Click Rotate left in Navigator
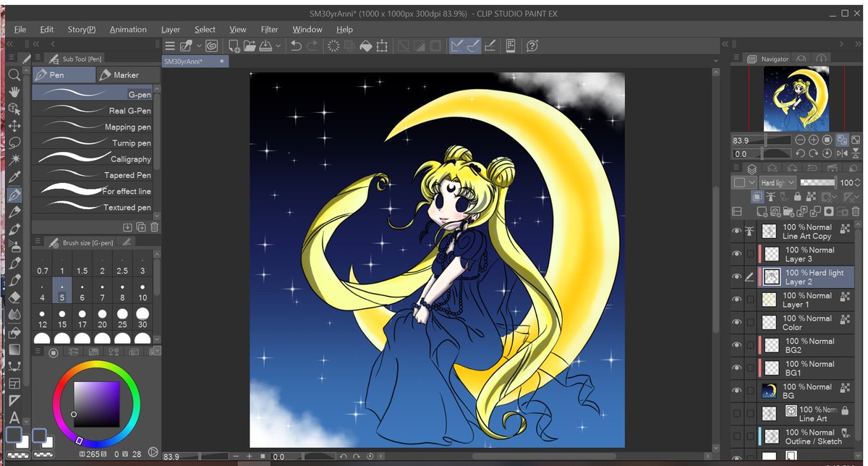Viewport: 868px width, 466px height. pyautogui.click(x=801, y=153)
